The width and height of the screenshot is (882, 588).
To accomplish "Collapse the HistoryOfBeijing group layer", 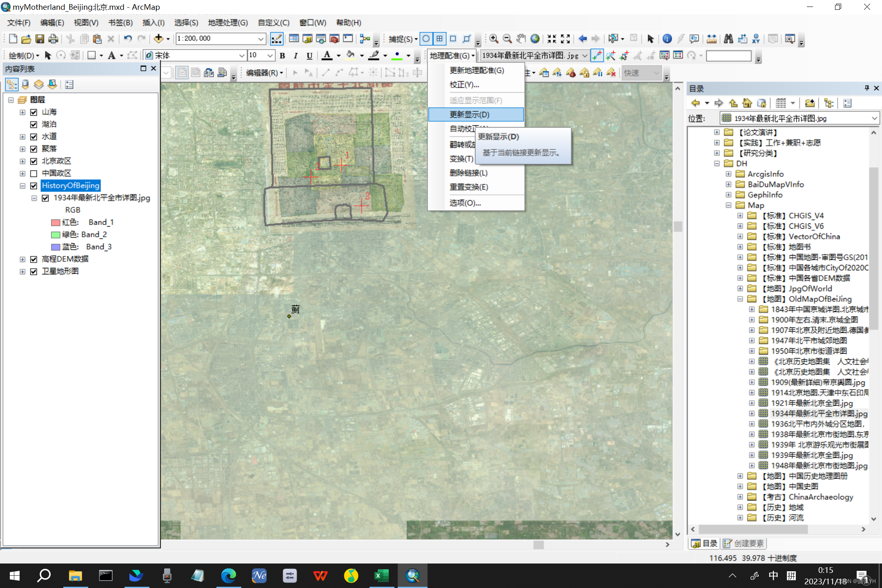I will coord(22,185).
